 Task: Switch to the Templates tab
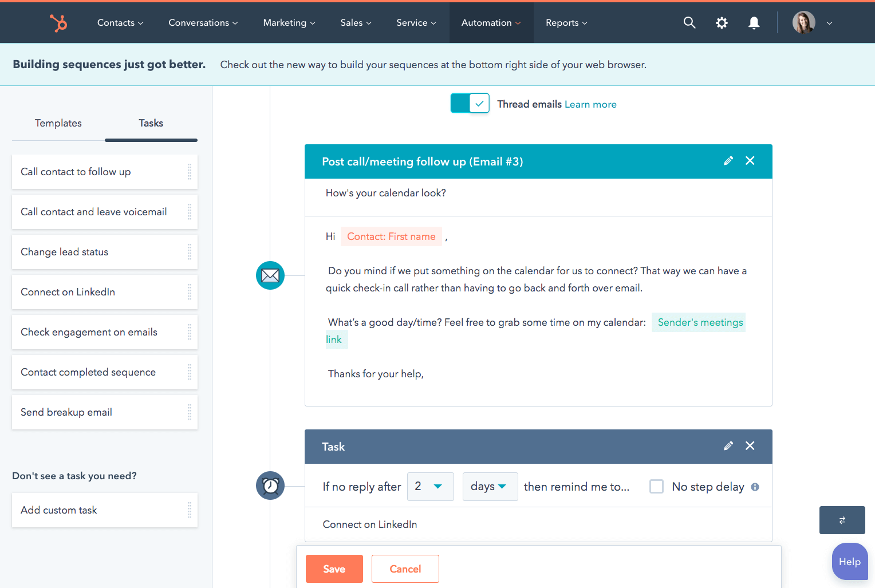[58, 123]
